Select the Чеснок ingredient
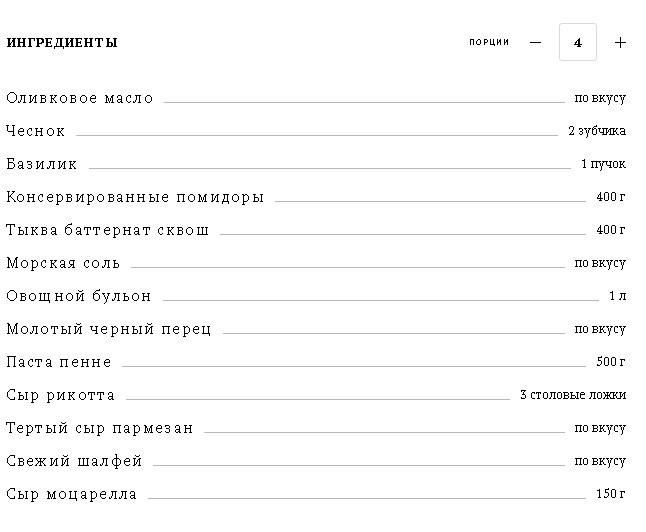This screenshot has height=532, width=646. [35, 131]
